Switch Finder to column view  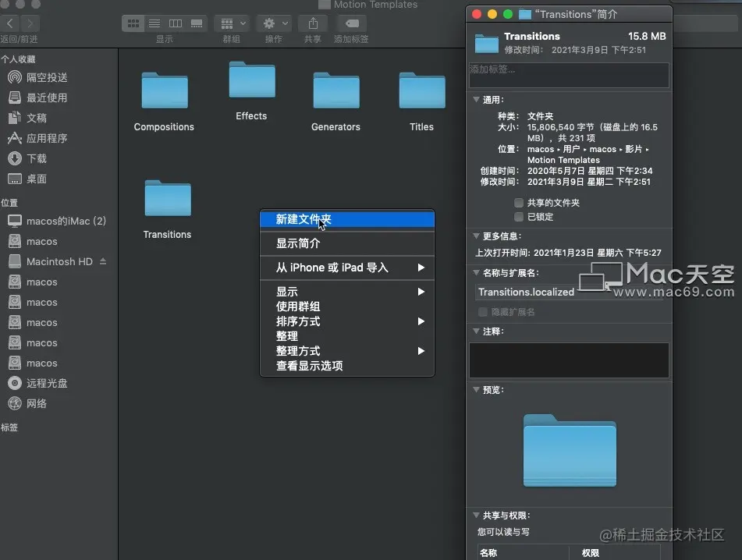click(x=176, y=23)
